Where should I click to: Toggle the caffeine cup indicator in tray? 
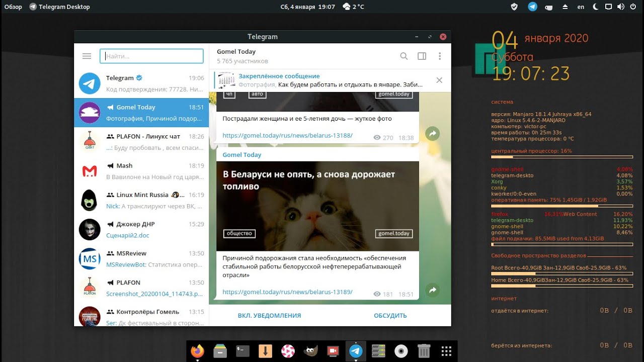click(x=549, y=7)
